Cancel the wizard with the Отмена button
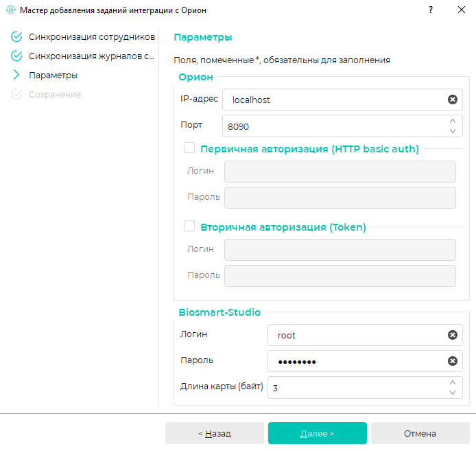The width and height of the screenshot is (476, 451). pyautogui.click(x=420, y=433)
